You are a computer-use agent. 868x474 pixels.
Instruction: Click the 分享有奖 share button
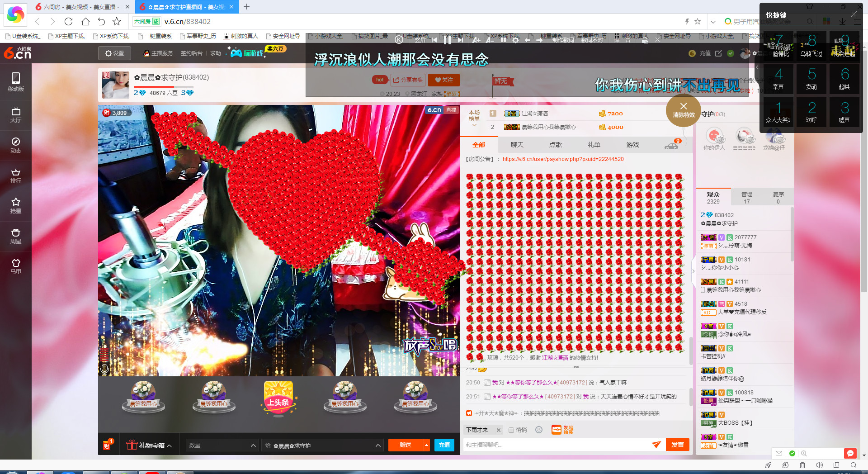(408, 80)
